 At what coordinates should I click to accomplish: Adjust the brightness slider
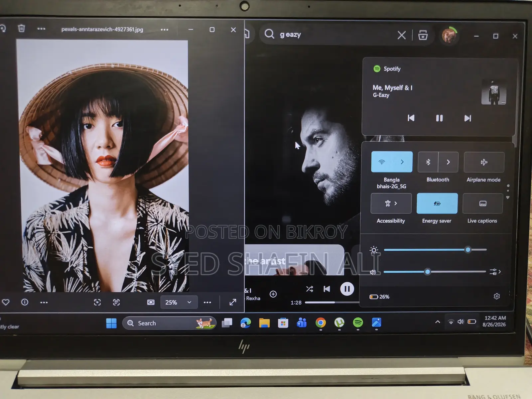(435, 249)
